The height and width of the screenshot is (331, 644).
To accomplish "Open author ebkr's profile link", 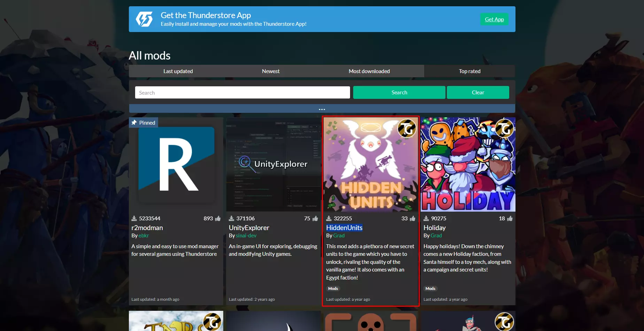I will click(x=143, y=236).
